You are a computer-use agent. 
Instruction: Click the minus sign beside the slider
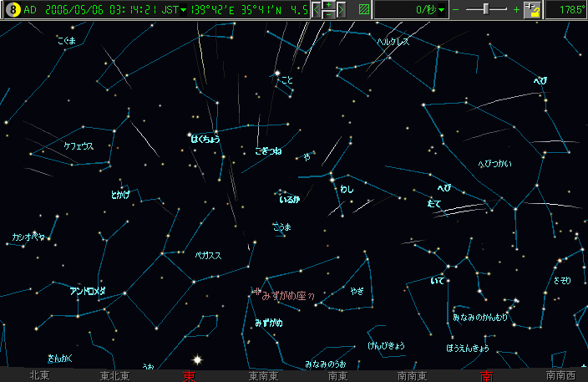[x=457, y=10]
